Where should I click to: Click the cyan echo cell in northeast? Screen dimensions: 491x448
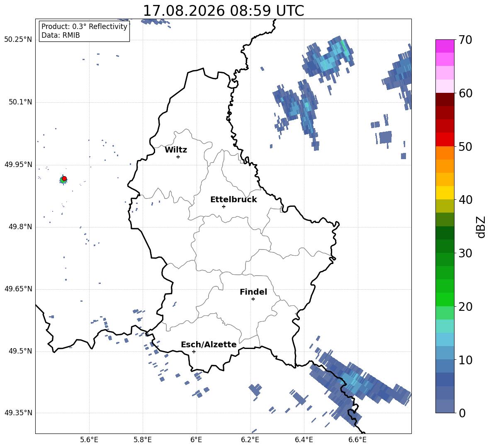(328, 59)
